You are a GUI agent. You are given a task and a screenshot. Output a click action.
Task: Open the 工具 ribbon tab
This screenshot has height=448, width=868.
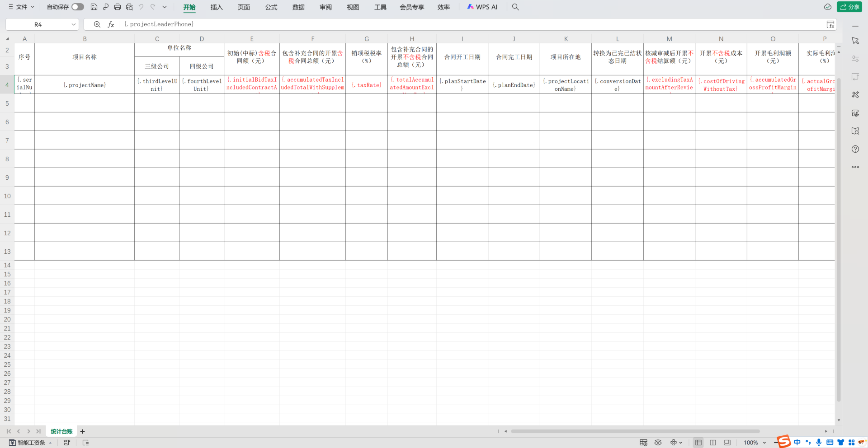pyautogui.click(x=380, y=7)
